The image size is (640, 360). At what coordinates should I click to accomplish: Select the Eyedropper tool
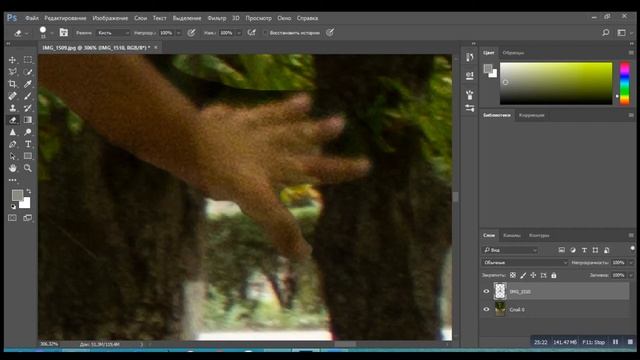pyautogui.click(x=28, y=84)
